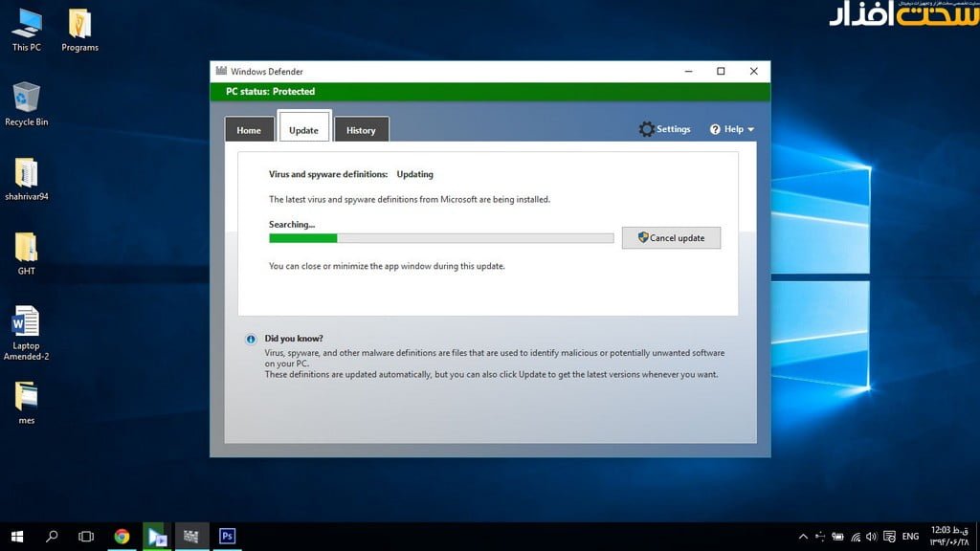Switch to the Home tab
Screen dimensions: 980x551
pyautogui.click(x=249, y=130)
